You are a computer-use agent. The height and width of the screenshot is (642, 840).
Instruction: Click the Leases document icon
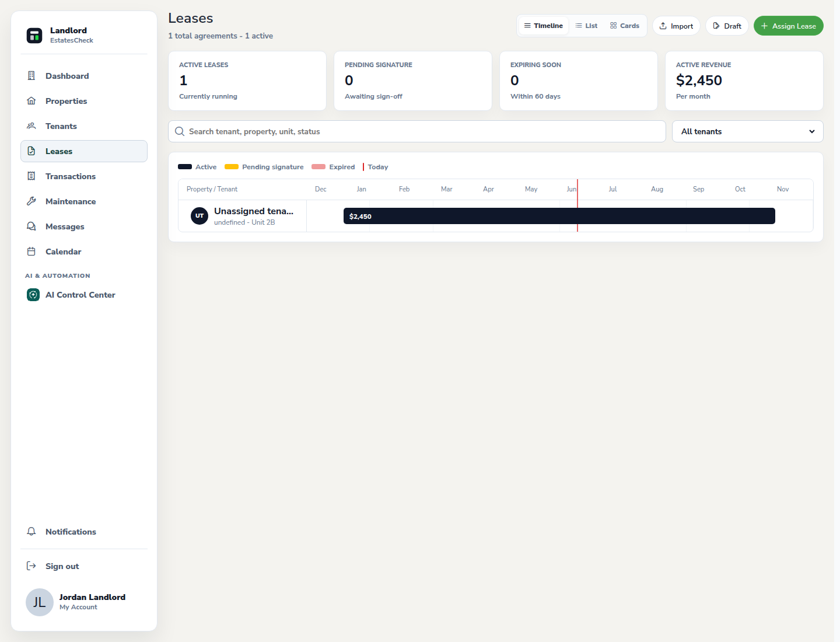pos(32,151)
